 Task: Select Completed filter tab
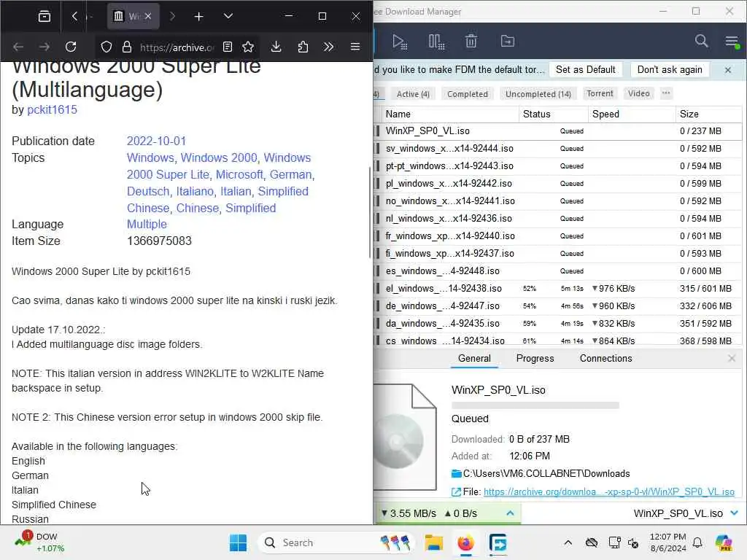click(468, 94)
